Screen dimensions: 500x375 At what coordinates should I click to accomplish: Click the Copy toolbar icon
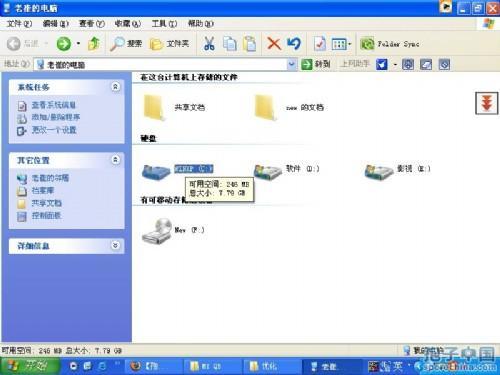(x=230, y=44)
